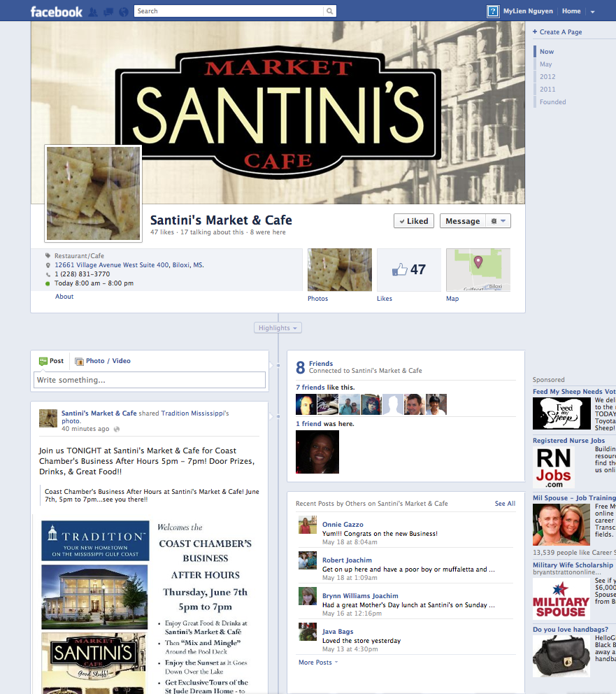
Task: Expand the Highlights dropdown
Action: coord(278,328)
